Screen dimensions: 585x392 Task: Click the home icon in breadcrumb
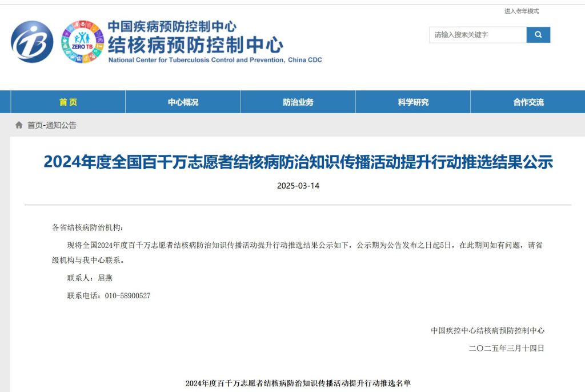click(19, 125)
